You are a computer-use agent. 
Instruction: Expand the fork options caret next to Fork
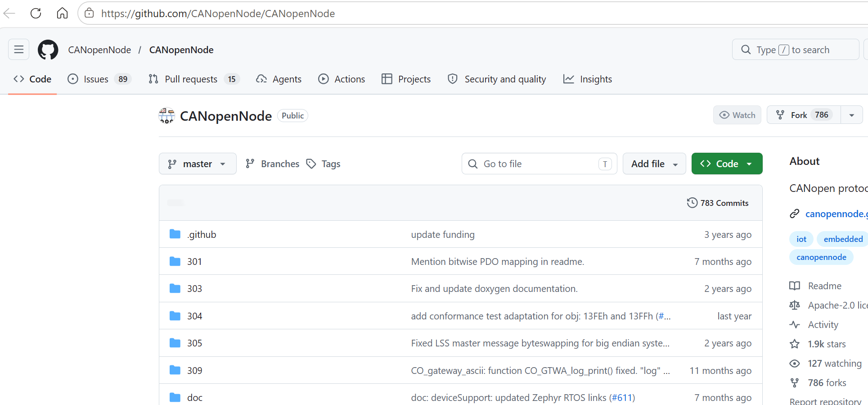tap(852, 115)
